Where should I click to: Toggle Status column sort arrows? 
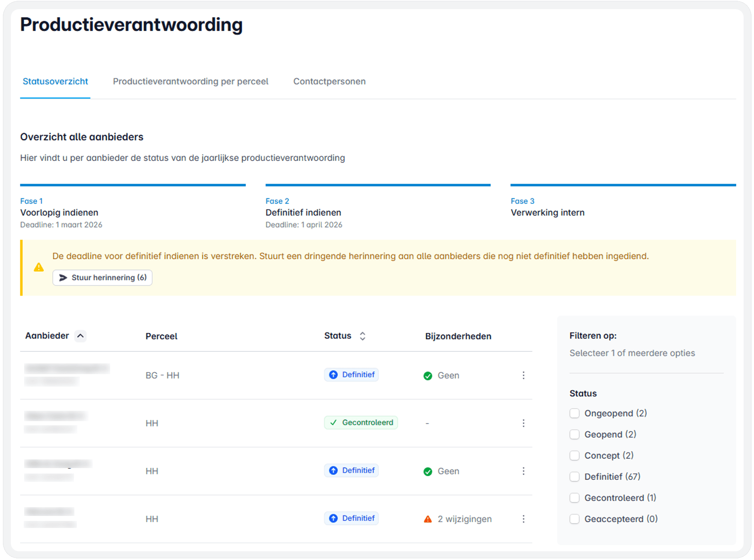362,336
